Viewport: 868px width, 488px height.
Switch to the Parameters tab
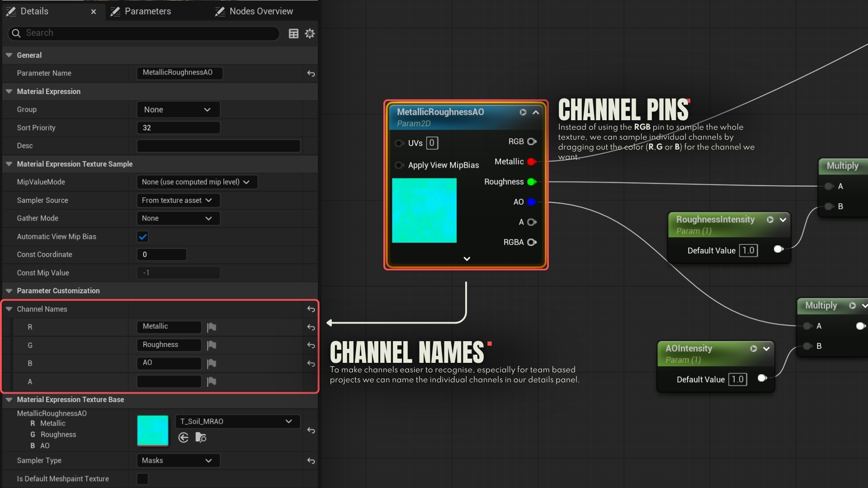pos(147,11)
